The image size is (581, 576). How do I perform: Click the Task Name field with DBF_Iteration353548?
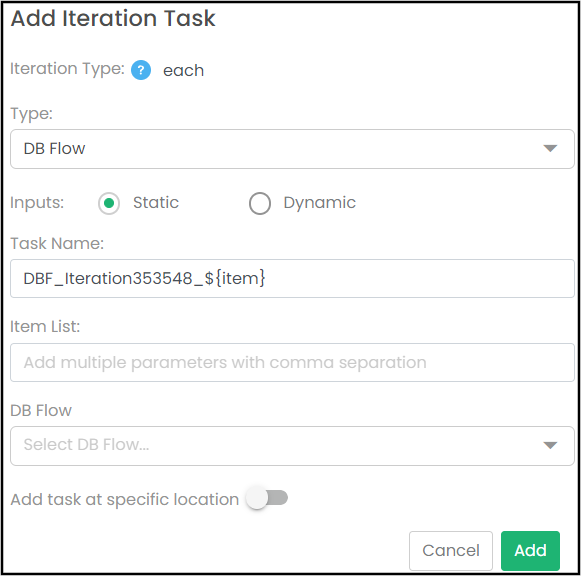(292, 279)
